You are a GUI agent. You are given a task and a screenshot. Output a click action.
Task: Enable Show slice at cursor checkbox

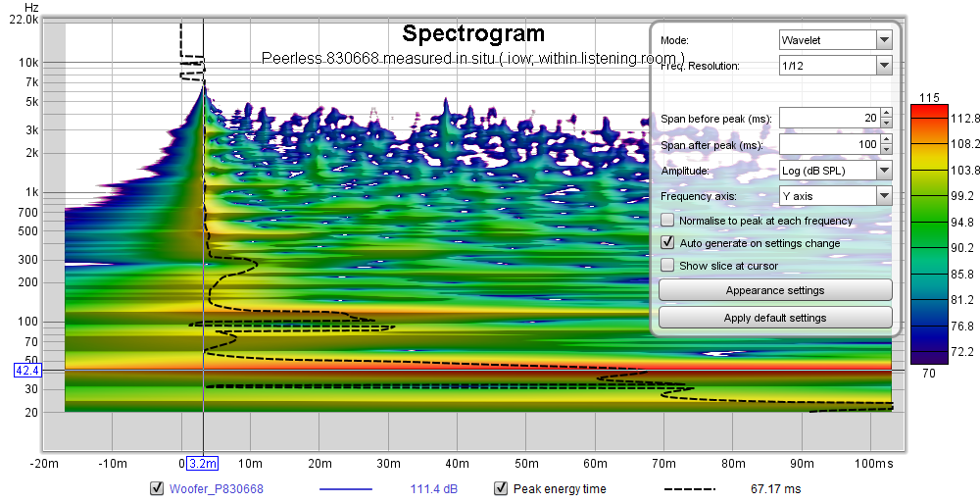point(667,266)
